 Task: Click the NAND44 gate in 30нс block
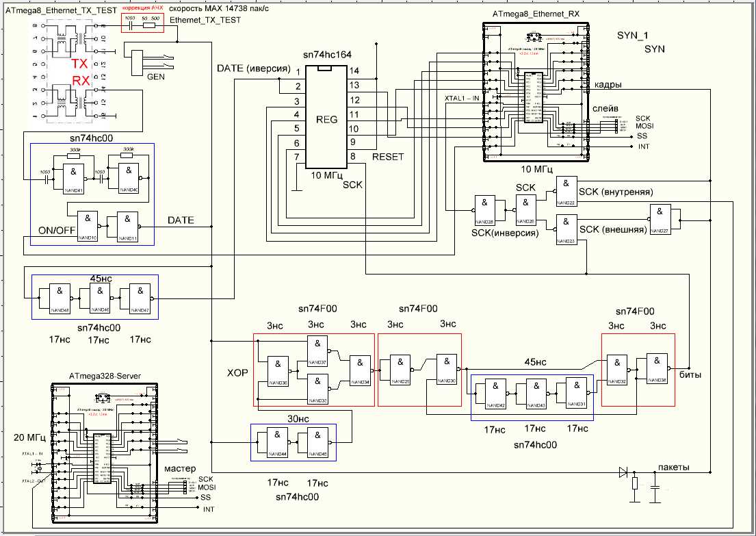(278, 443)
